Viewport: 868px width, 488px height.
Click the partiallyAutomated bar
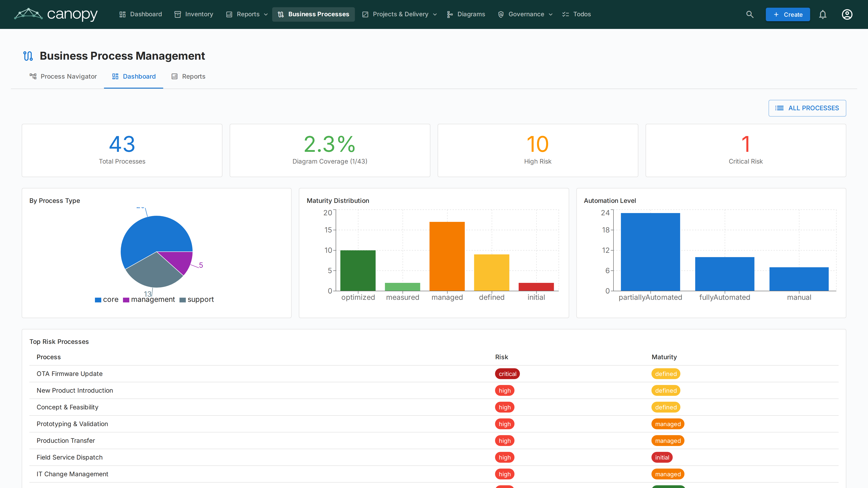(x=650, y=252)
